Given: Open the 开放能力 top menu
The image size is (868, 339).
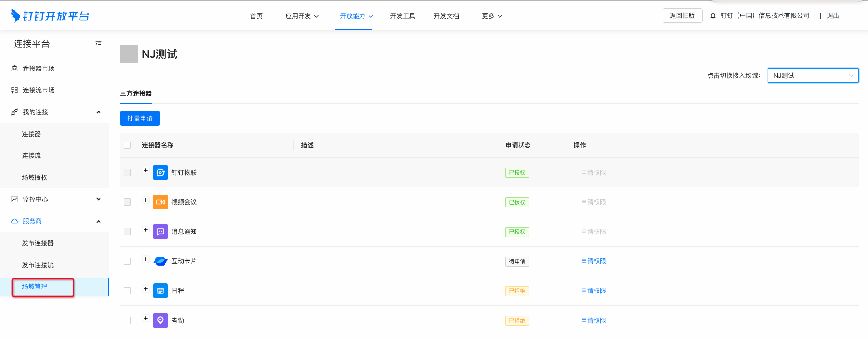Looking at the screenshot, I should pyautogui.click(x=356, y=16).
